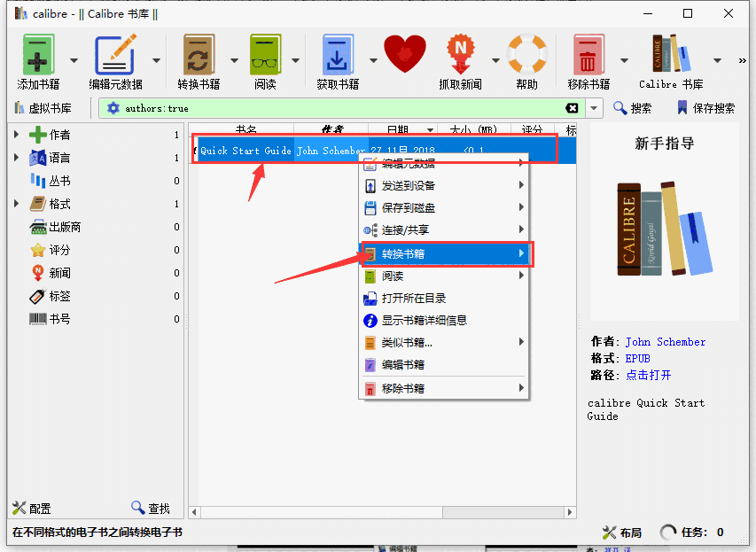Open dropdown arrow next to Calibre 书库

pos(717,60)
